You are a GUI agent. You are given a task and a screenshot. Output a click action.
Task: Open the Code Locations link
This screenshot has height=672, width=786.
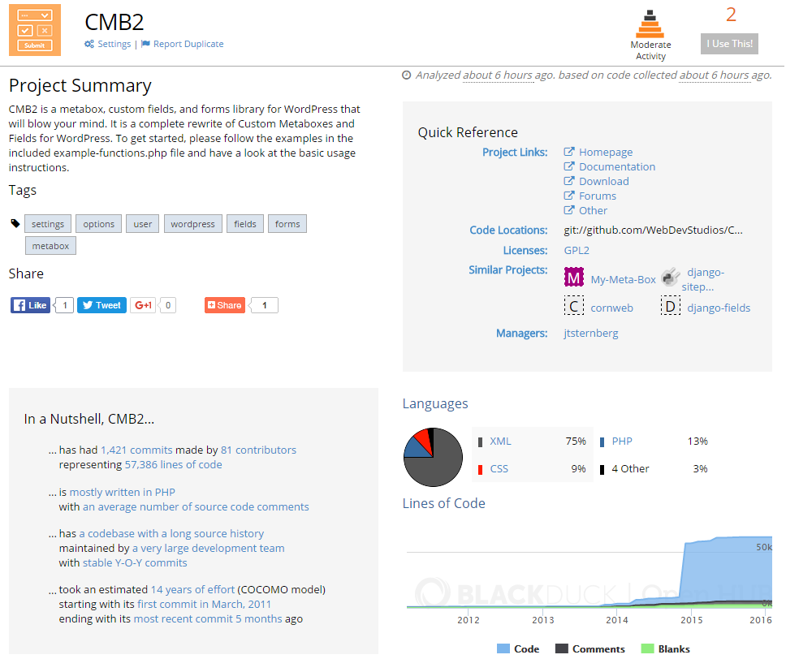pyautogui.click(x=508, y=230)
